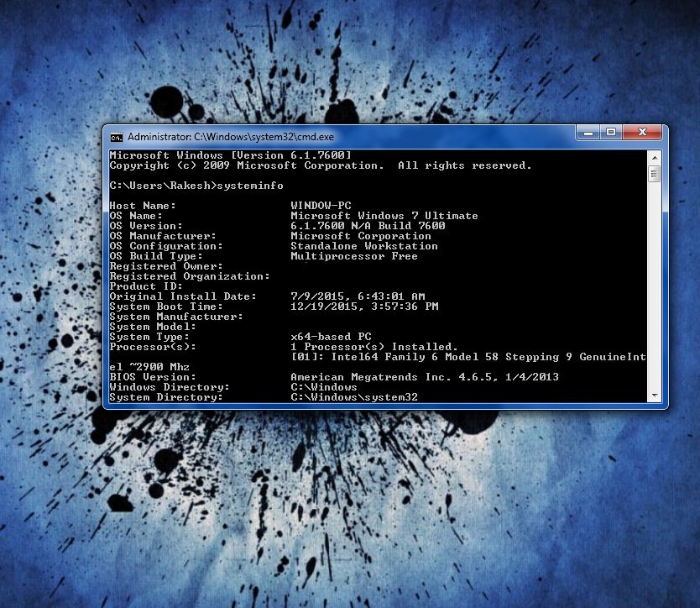
Task: Click the Microsoft Windows Version 6.1.7600 banner
Action: tap(235, 155)
